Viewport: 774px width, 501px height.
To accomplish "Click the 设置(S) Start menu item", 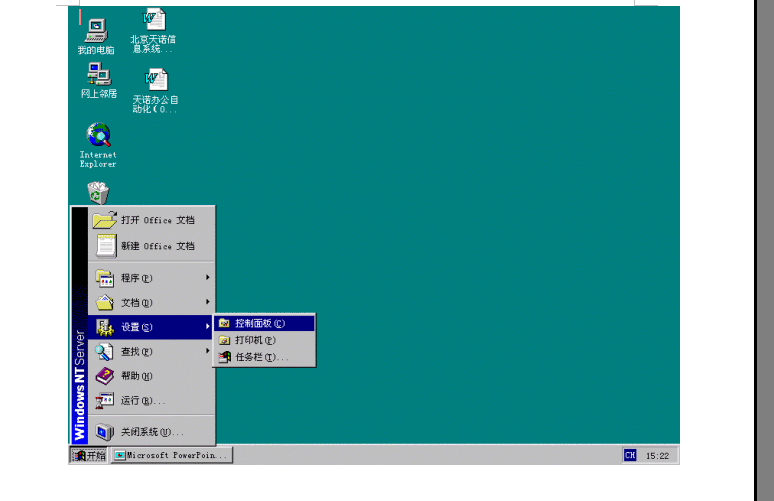I will pyautogui.click(x=152, y=328).
